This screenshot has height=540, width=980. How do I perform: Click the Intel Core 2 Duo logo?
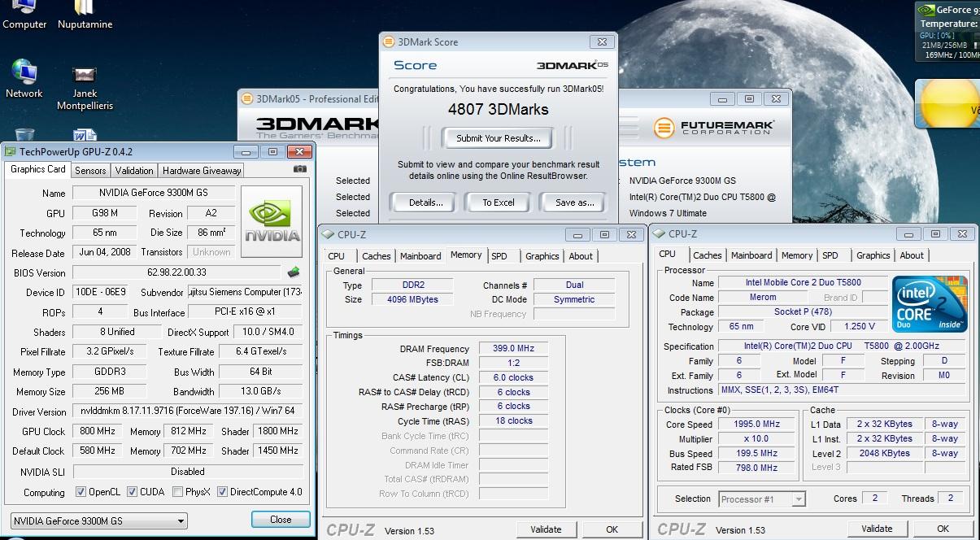click(x=930, y=304)
